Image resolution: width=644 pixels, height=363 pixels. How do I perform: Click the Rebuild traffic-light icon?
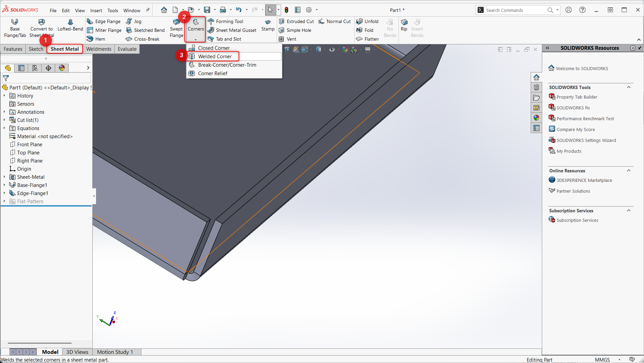(x=286, y=10)
